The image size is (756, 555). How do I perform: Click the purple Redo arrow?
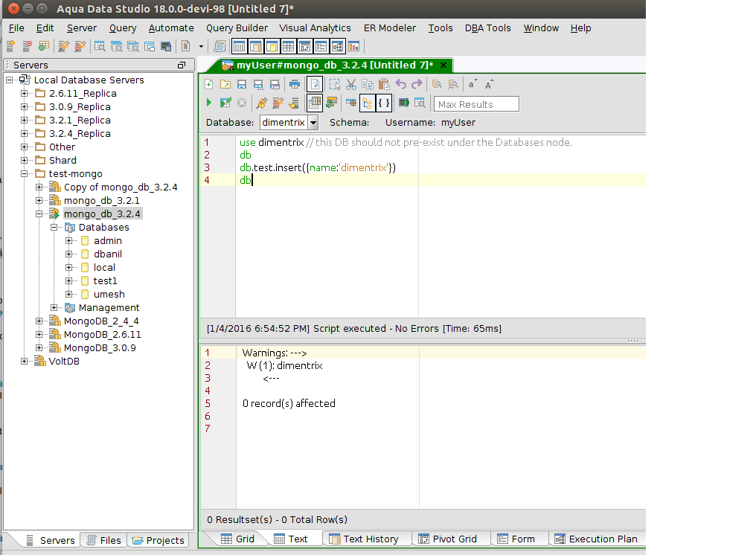click(x=417, y=84)
